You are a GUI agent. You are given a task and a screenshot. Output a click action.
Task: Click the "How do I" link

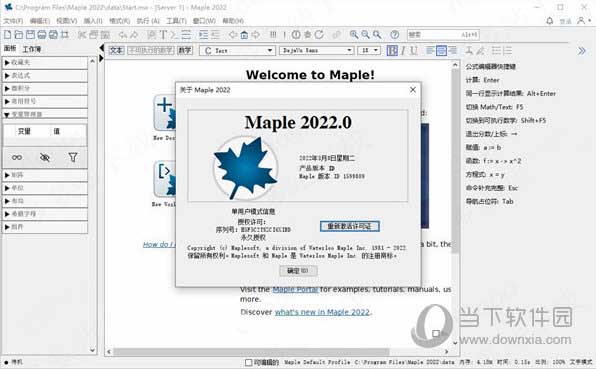click(158, 244)
